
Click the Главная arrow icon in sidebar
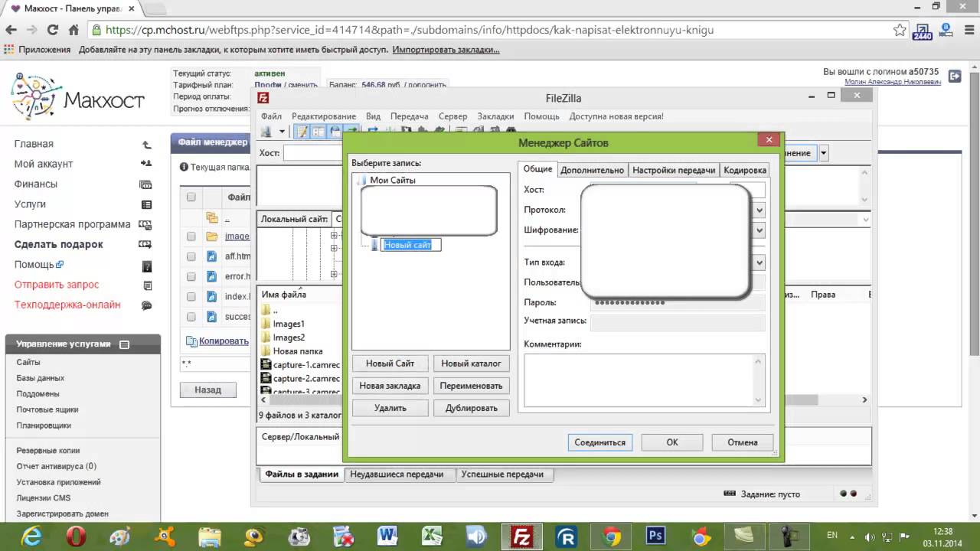coord(146,144)
